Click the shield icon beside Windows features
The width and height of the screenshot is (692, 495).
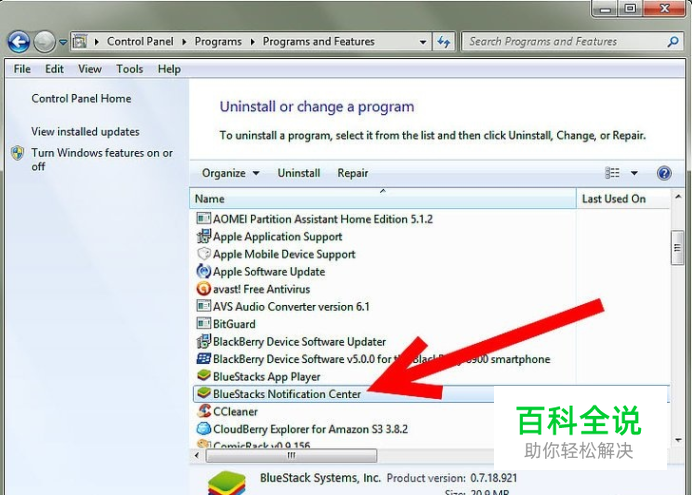[18, 153]
